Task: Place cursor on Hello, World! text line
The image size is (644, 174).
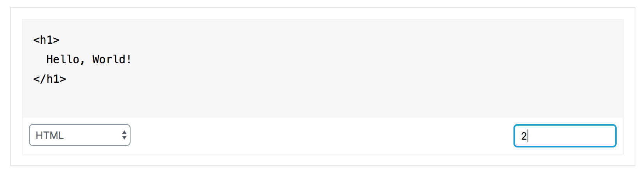Action: (x=89, y=59)
